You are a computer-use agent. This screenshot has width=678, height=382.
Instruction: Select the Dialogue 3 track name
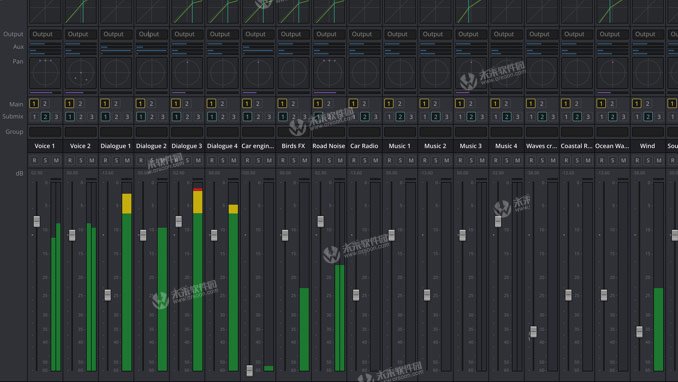(x=187, y=146)
